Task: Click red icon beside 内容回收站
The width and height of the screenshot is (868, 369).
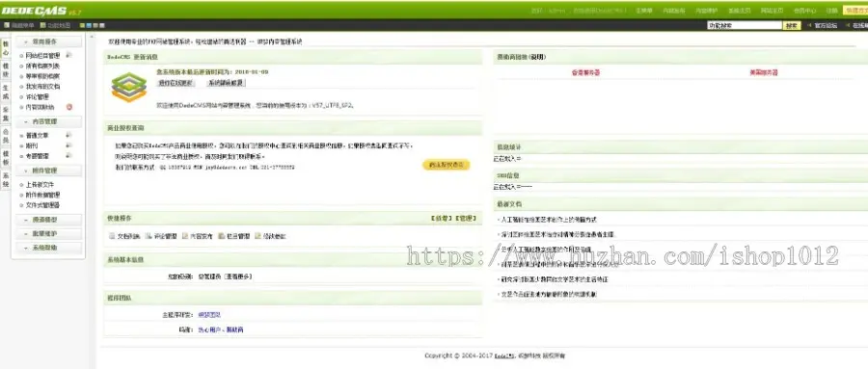Action: (69, 107)
